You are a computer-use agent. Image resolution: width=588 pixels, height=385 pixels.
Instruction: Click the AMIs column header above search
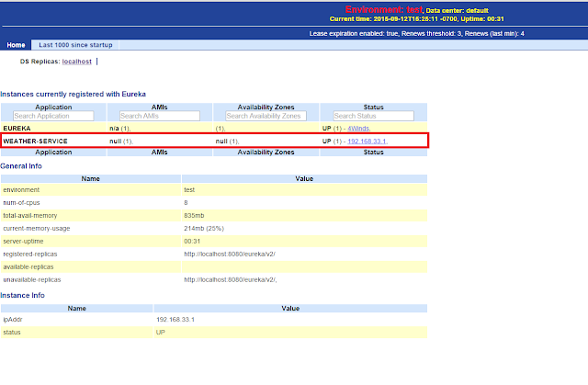159,108
